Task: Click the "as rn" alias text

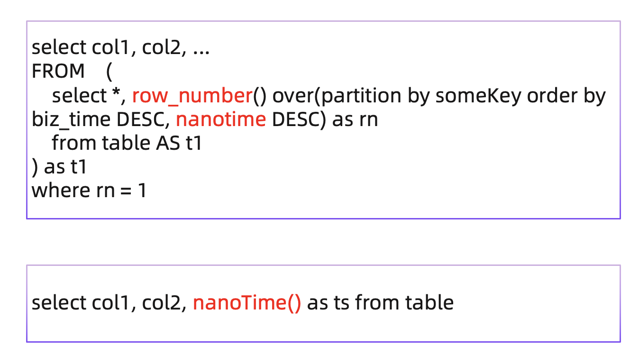Action: (355, 120)
